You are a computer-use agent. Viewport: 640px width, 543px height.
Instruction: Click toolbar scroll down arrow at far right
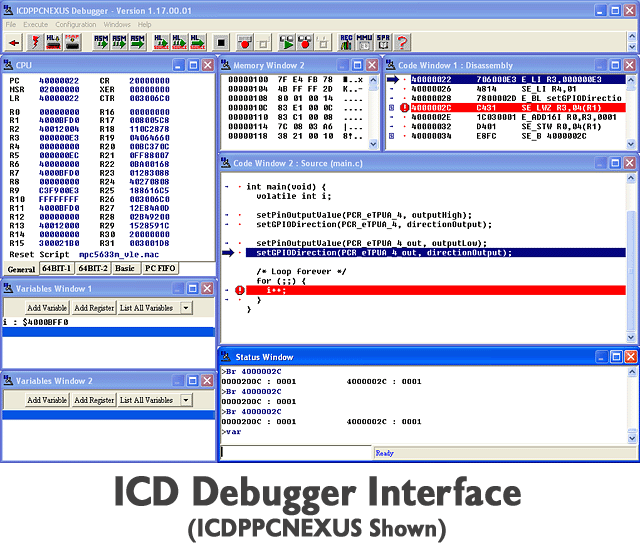(x=632, y=47)
